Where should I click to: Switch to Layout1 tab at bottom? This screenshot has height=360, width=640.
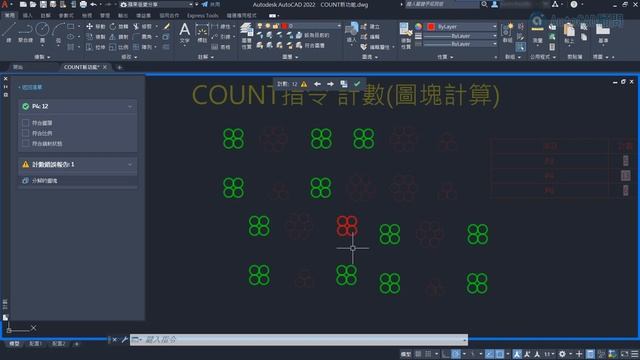36,344
